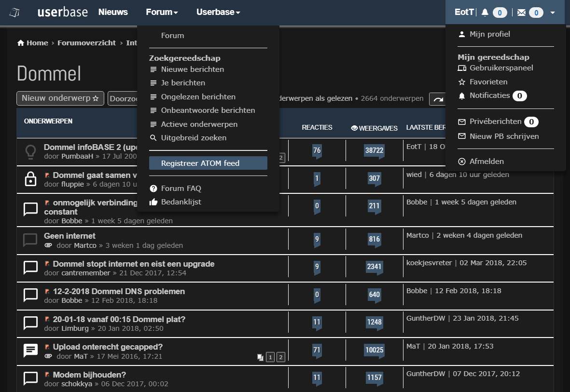Open topic Dommel stopt internet en eist een upgrade

click(x=133, y=264)
